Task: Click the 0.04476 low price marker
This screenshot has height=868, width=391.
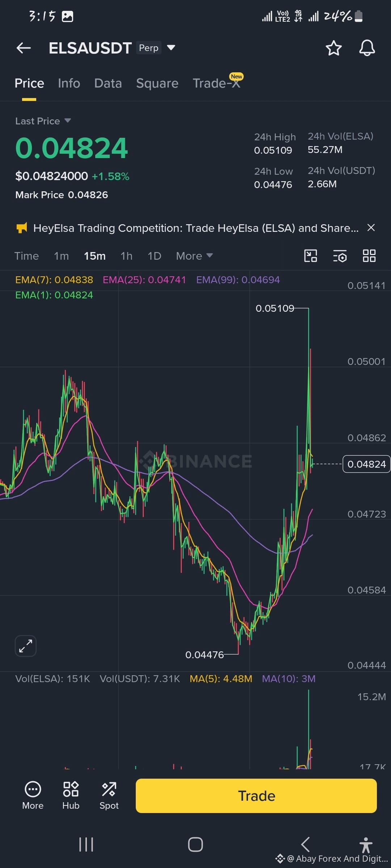Action: 205,655
